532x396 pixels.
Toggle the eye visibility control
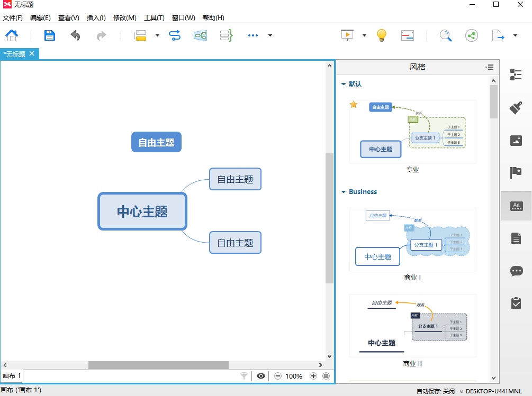coord(261,376)
